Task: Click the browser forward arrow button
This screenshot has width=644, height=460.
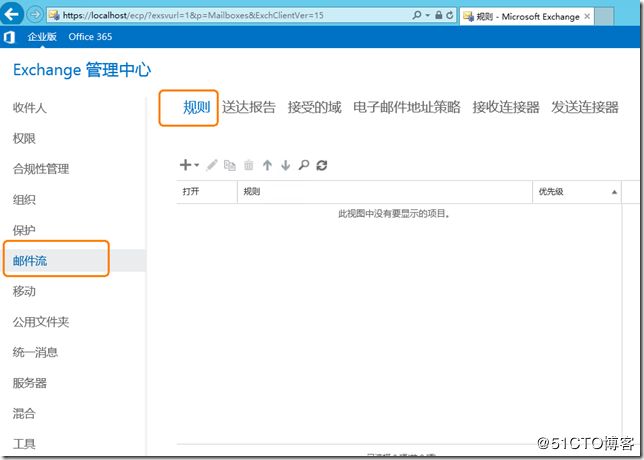Action: [x=35, y=15]
